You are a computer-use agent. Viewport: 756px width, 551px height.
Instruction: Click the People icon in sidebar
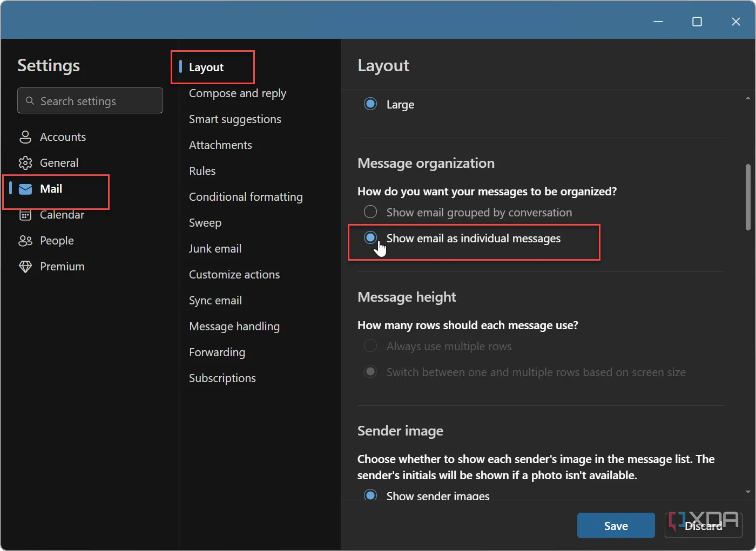(x=25, y=241)
